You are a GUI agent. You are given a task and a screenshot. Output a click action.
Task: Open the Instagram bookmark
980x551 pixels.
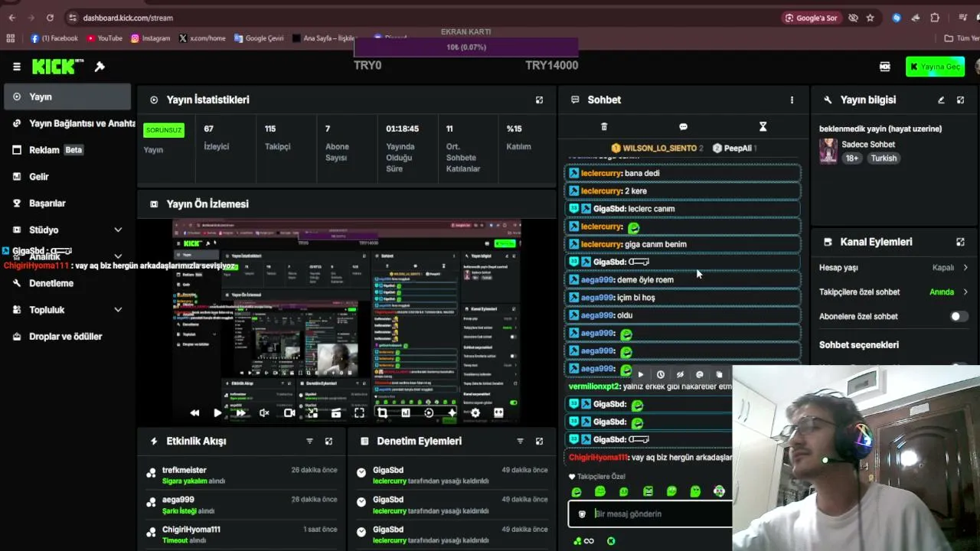pos(150,38)
